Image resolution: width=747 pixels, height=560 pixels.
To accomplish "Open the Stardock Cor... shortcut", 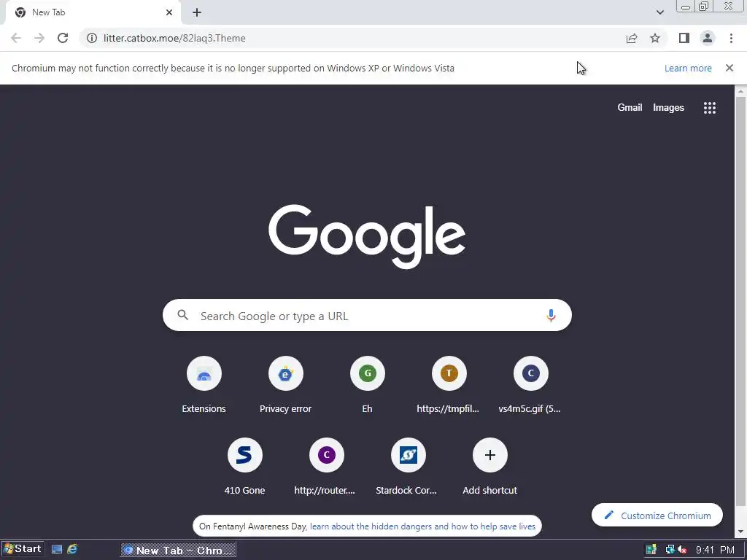I will [x=408, y=467].
